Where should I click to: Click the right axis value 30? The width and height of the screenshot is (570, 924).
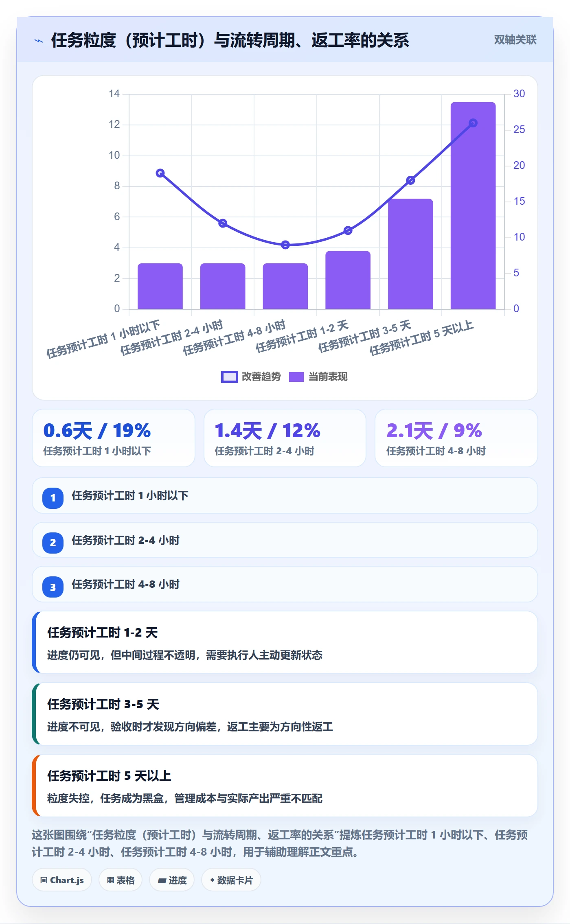pos(519,94)
